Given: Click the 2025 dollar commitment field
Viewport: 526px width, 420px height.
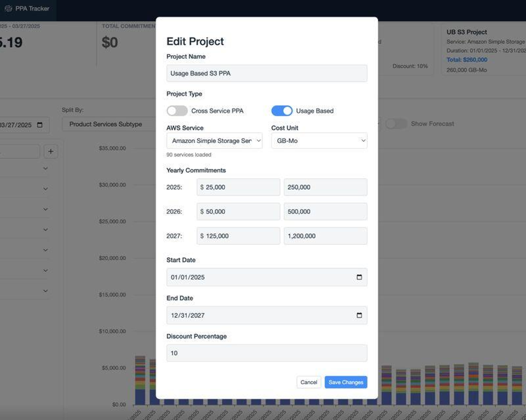Looking at the screenshot, I should [x=238, y=187].
